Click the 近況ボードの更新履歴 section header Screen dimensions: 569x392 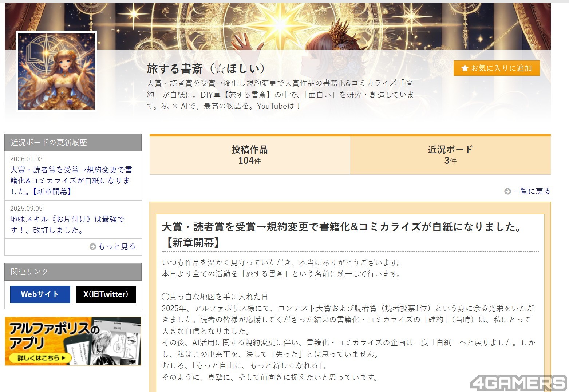click(73, 143)
